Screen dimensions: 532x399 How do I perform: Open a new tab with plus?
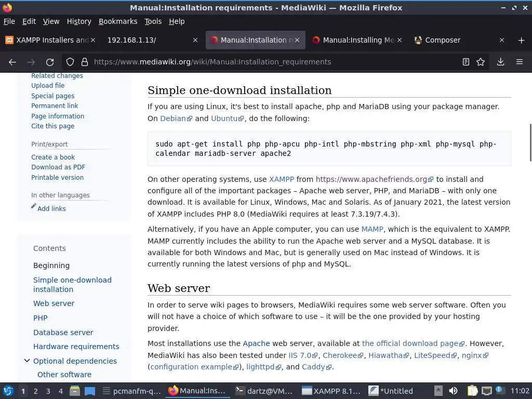point(522,41)
